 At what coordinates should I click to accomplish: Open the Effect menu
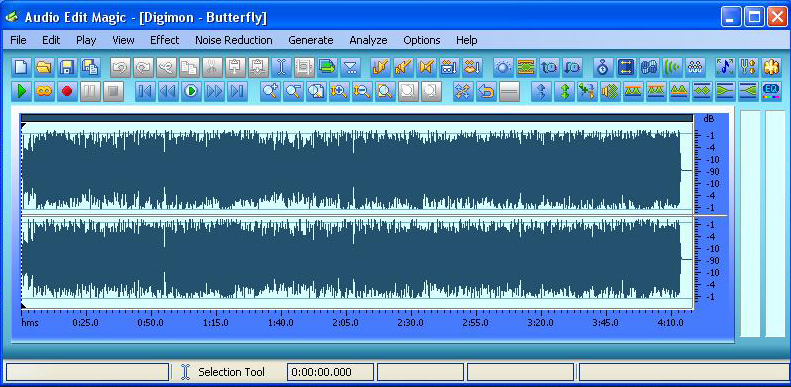pyautogui.click(x=164, y=40)
